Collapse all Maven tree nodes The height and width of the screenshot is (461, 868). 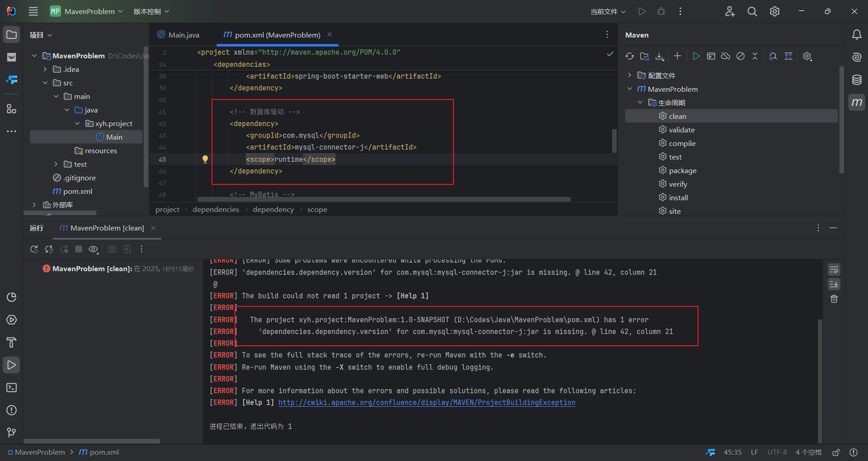coord(755,56)
